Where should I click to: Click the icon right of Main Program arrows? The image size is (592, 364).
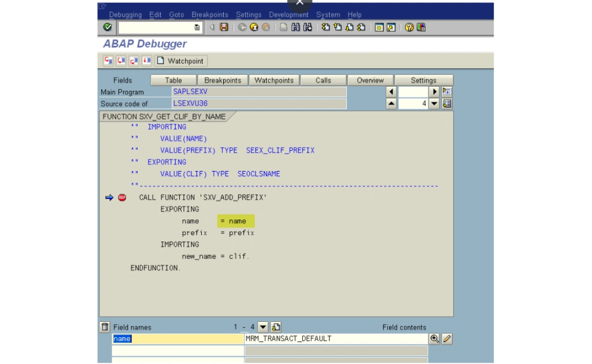pos(447,92)
